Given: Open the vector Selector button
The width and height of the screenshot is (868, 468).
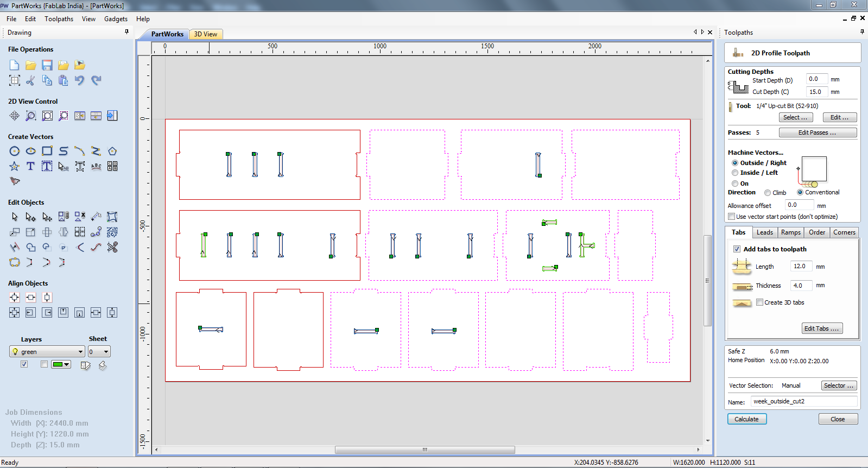Looking at the screenshot, I should tap(839, 385).
